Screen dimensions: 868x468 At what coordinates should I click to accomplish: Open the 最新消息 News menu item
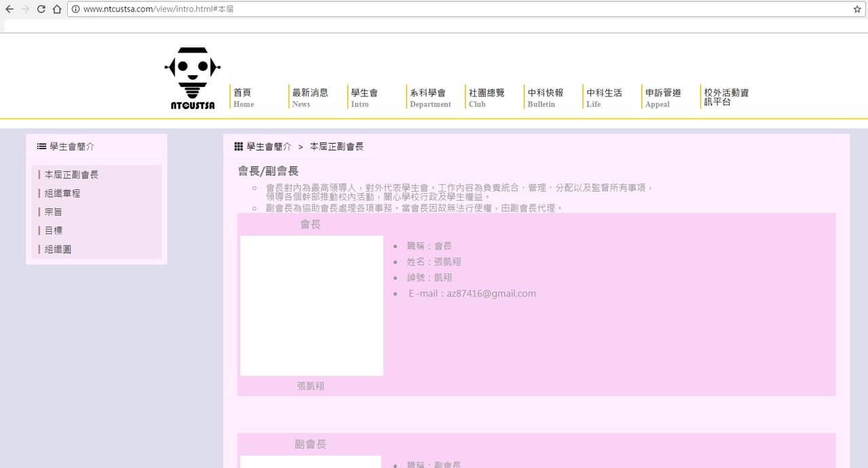(x=309, y=98)
